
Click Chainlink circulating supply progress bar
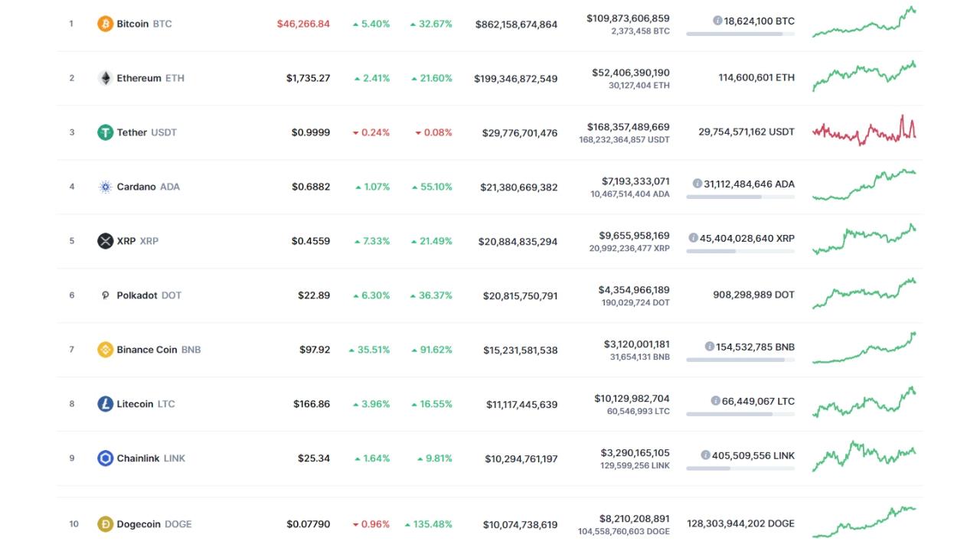(x=740, y=469)
